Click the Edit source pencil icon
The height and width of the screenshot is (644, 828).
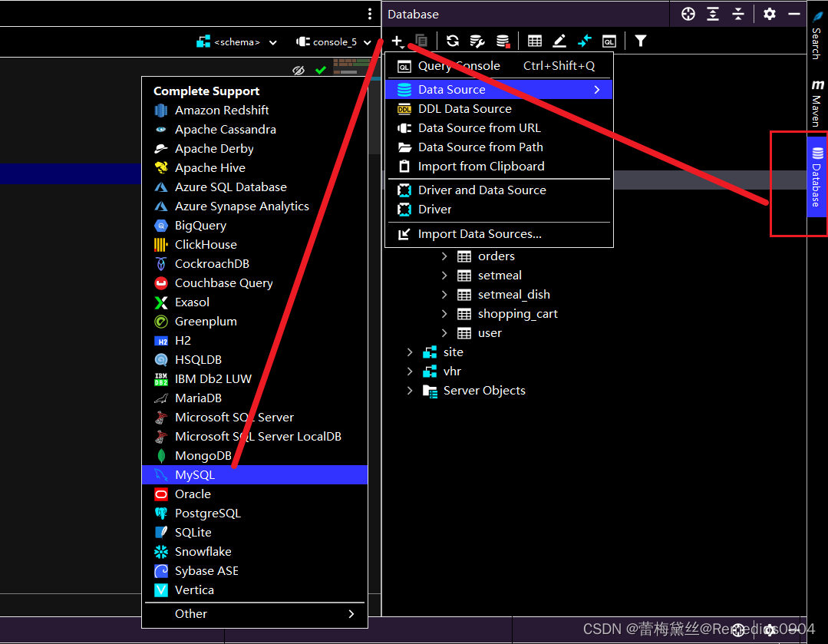pyautogui.click(x=559, y=41)
